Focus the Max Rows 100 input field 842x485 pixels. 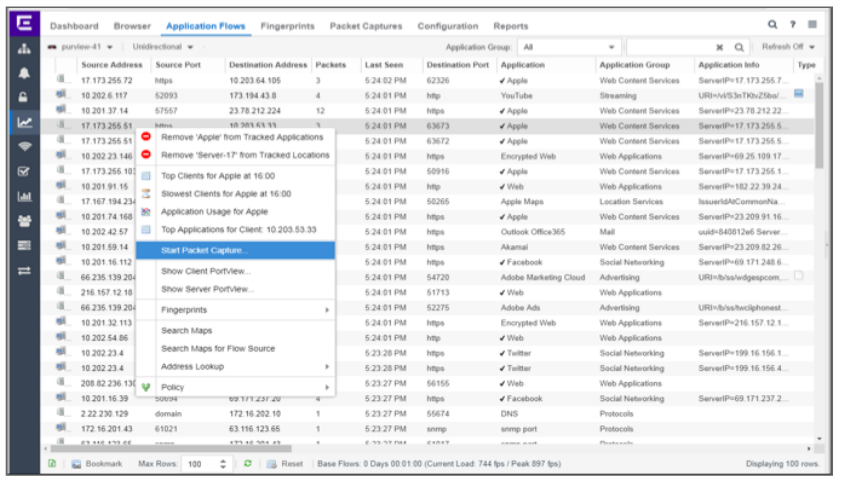click(x=200, y=464)
